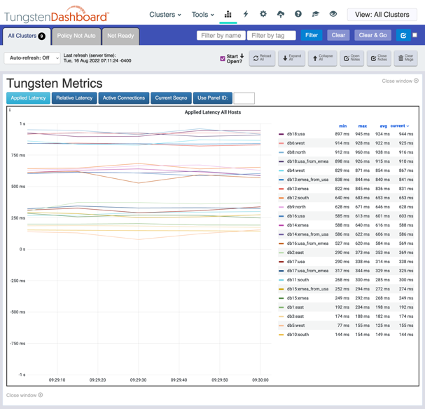Screen dimensions: 426x410
Task: Click the eye icon in navbar
Action: coord(333,14)
